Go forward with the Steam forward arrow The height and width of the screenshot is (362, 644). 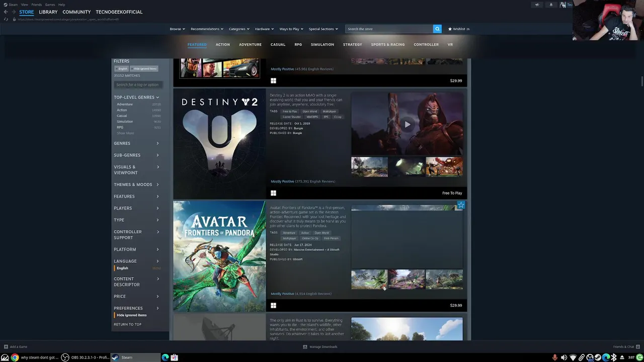point(14,12)
